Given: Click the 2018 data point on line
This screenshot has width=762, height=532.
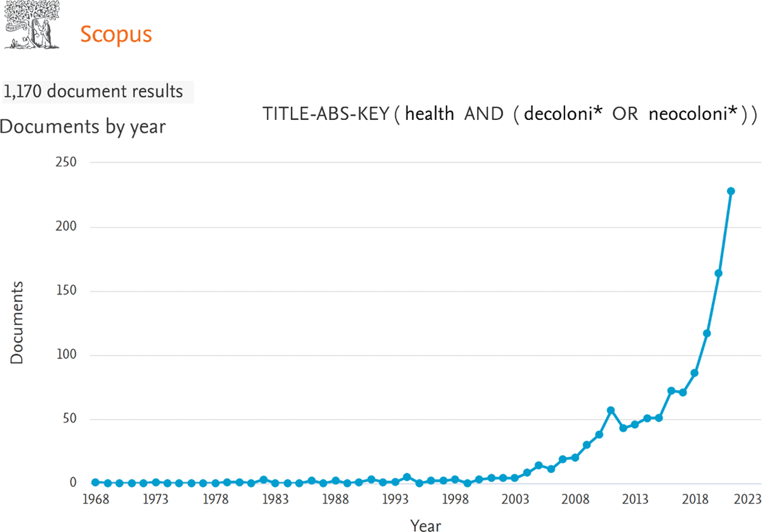Looking at the screenshot, I should click(x=695, y=373).
